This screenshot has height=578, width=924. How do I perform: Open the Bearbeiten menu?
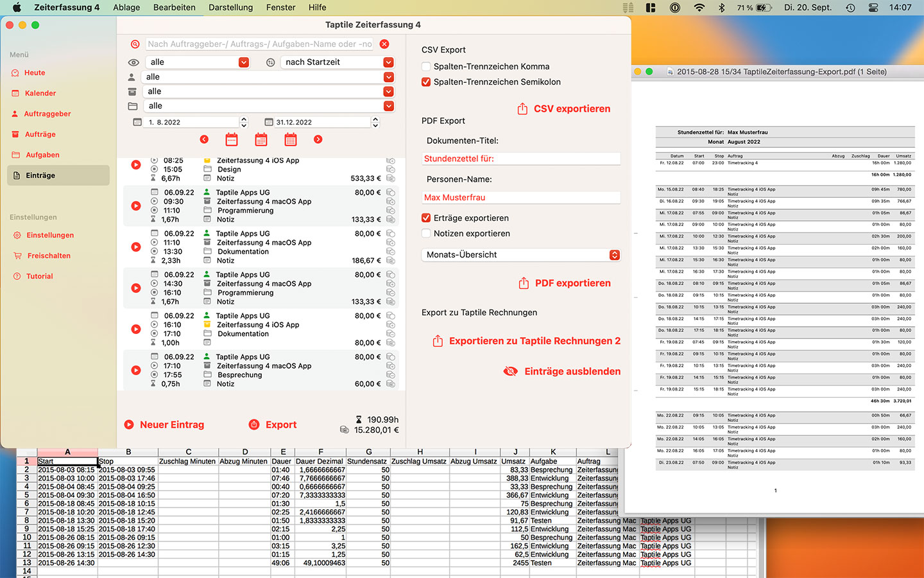175,8
